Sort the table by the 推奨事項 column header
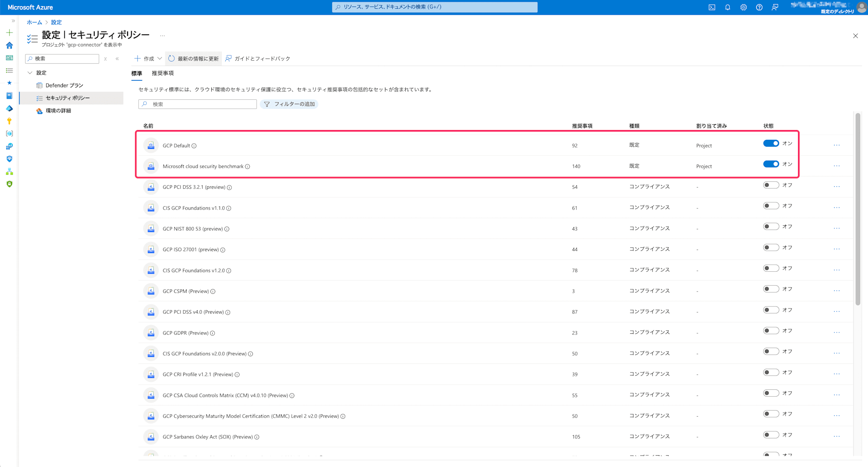 point(582,126)
